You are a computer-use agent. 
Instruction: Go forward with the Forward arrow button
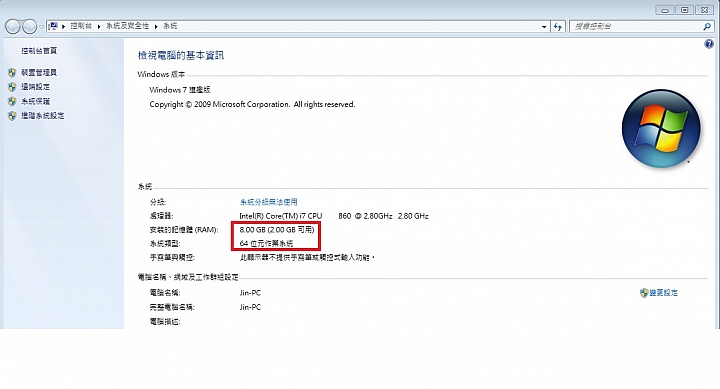pos(29,27)
